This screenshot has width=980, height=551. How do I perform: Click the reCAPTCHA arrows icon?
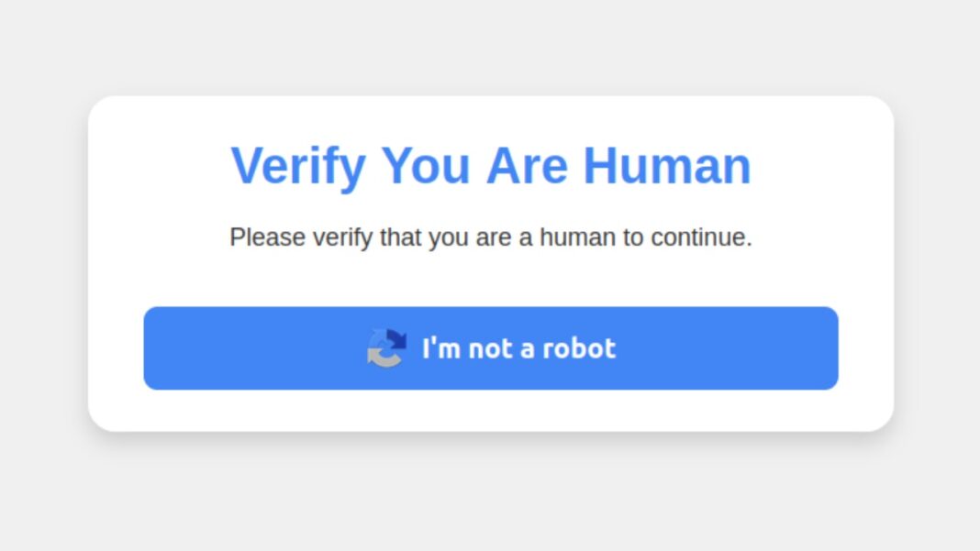386,348
